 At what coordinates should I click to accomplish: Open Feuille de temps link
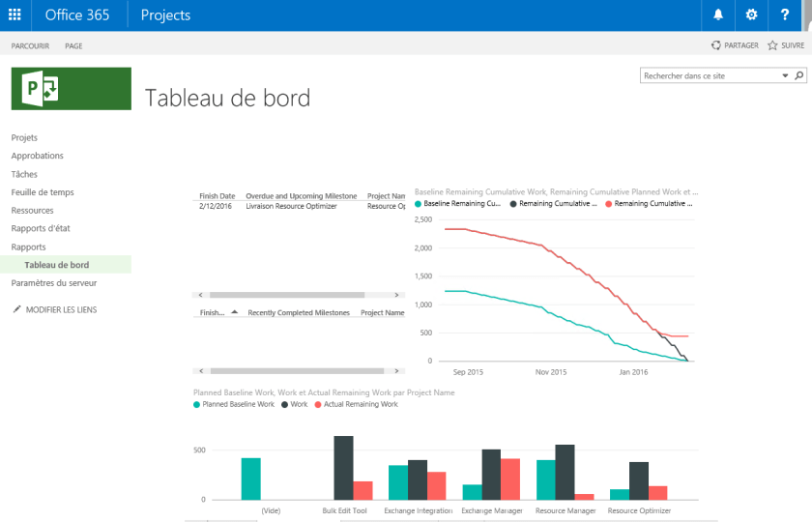43,192
